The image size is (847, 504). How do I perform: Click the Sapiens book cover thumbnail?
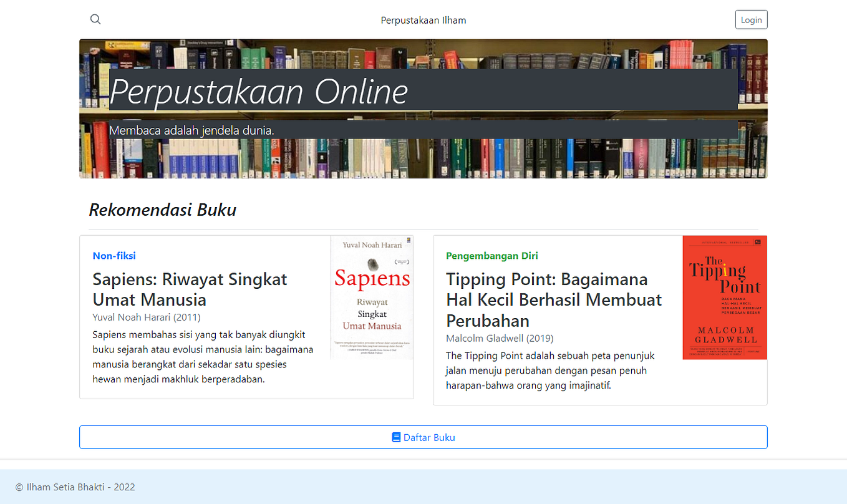click(372, 297)
